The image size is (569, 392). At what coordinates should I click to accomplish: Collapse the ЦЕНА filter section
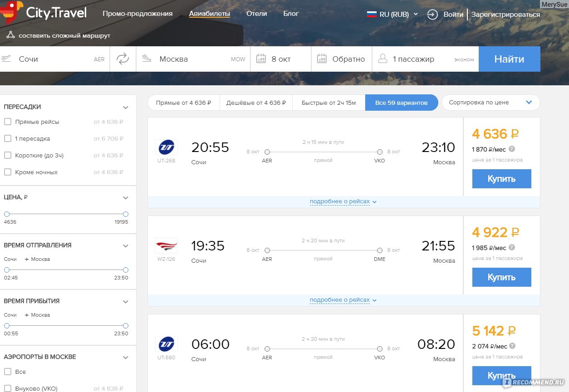[x=126, y=198]
